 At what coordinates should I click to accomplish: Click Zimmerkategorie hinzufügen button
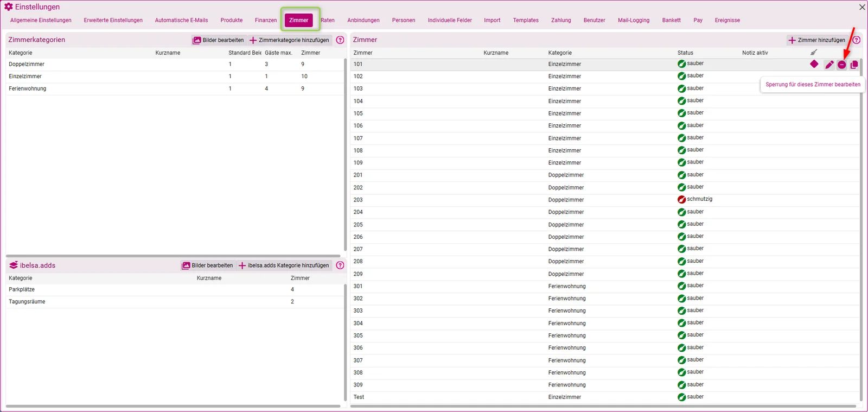[289, 40]
